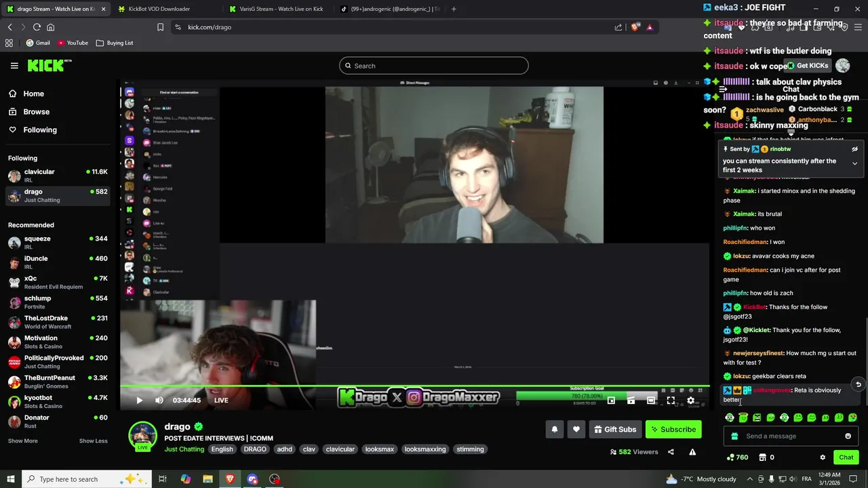
Task: Open a new browser tab
Action: coord(454,9)
